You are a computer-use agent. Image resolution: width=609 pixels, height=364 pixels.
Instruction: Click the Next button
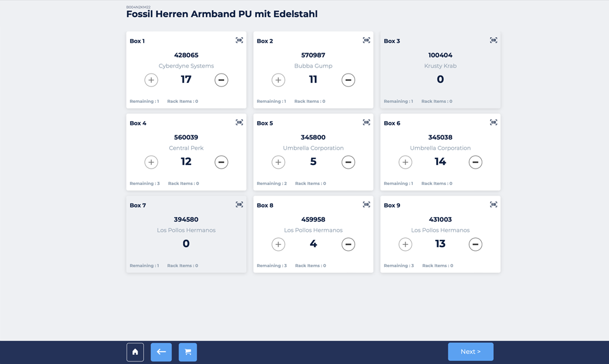click(470, 352)
